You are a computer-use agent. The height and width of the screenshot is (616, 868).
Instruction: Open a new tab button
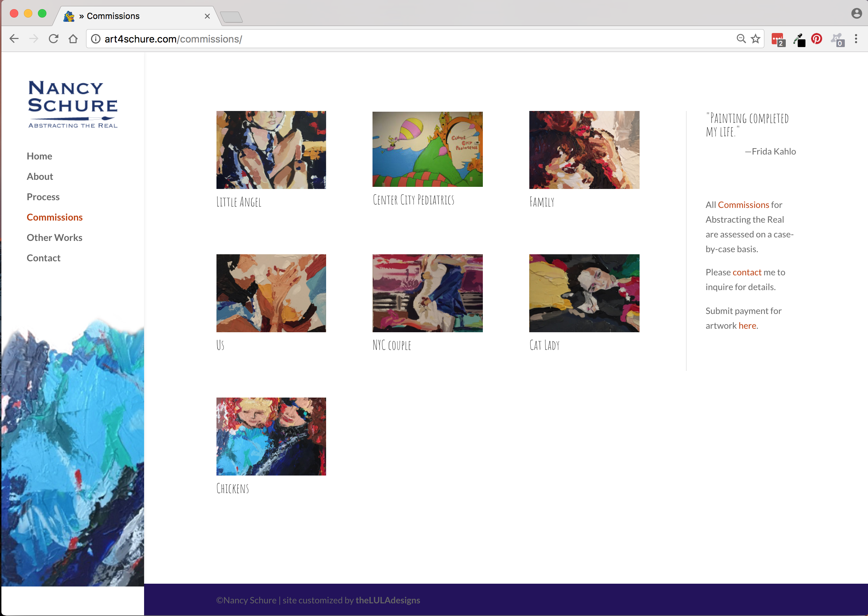pos(231,17)
